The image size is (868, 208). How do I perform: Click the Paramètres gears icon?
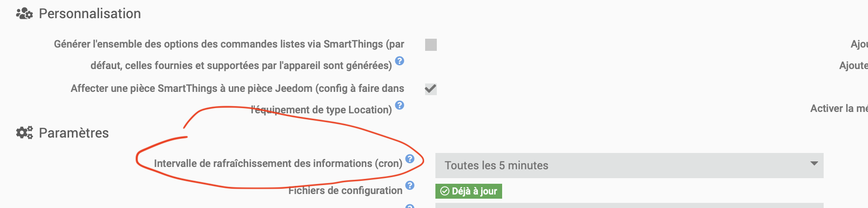[24, 133]
